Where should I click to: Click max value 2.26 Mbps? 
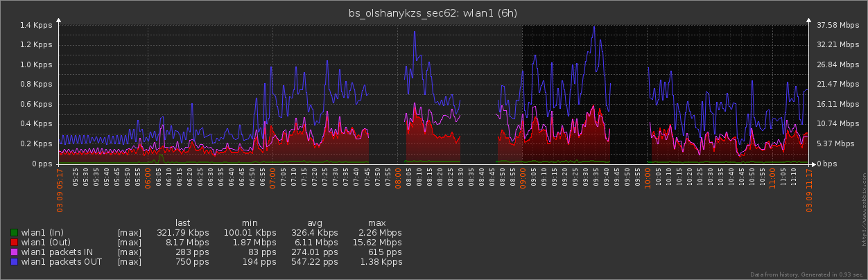(x=380, y=233)
